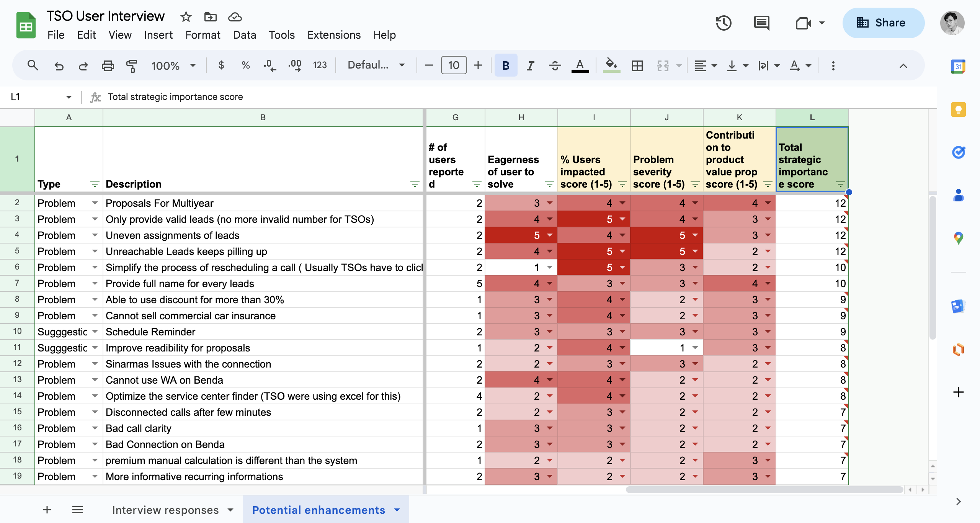Open the Total strategic importance filter
Image resolution: width=980 pixels, height=523 pixels.
(x=840, y=184)
